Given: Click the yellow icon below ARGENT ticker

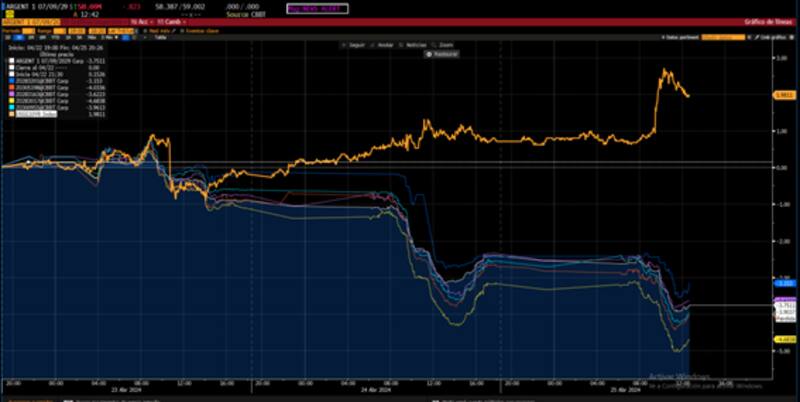Looking at the screenshot, I should point(9,14).
